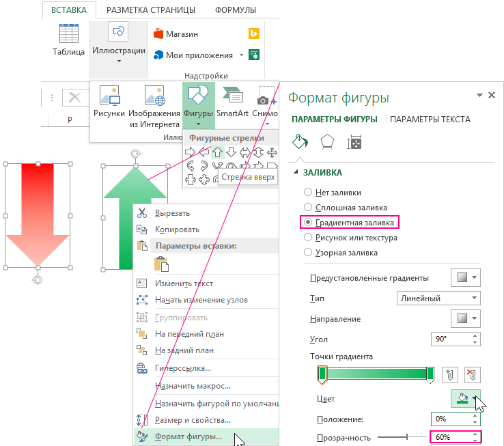Open the Size & Properties icon tab
Viewport: 504px width, 446px height.
click(x=354, y=142)
